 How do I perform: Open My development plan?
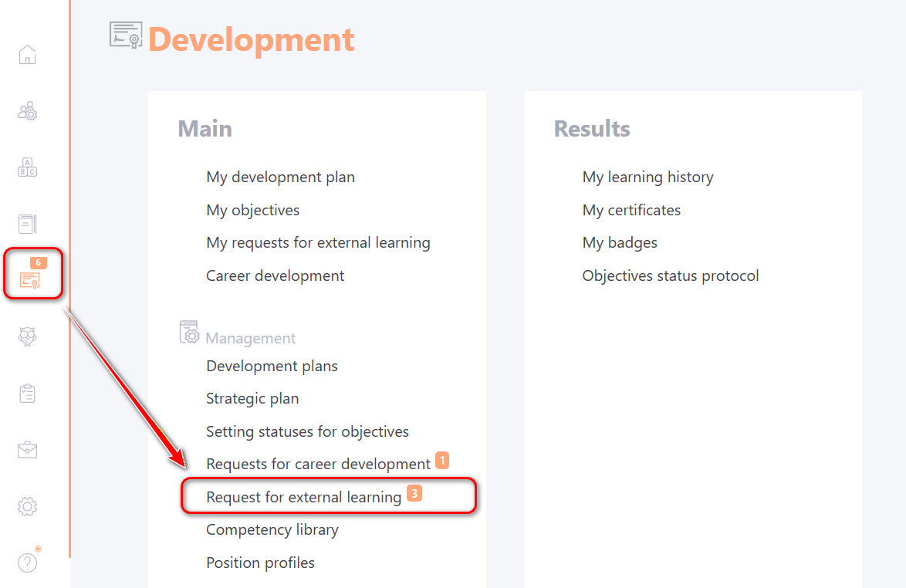coord(280,177)
